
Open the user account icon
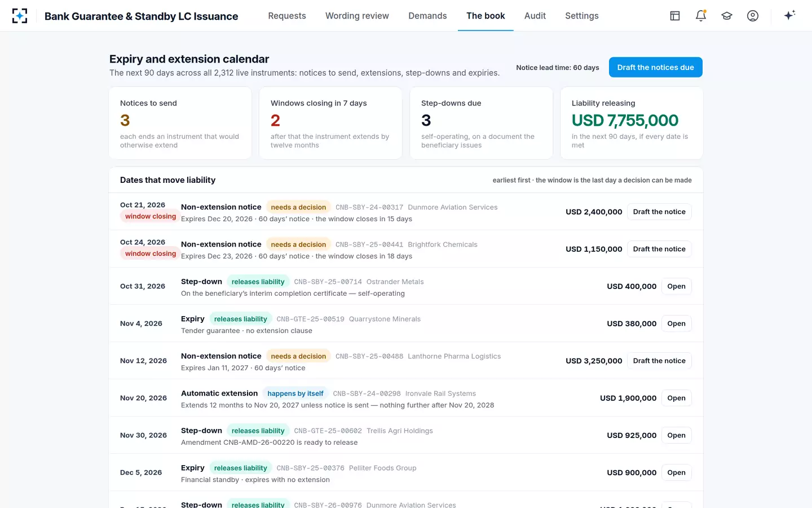pos(753,16)
